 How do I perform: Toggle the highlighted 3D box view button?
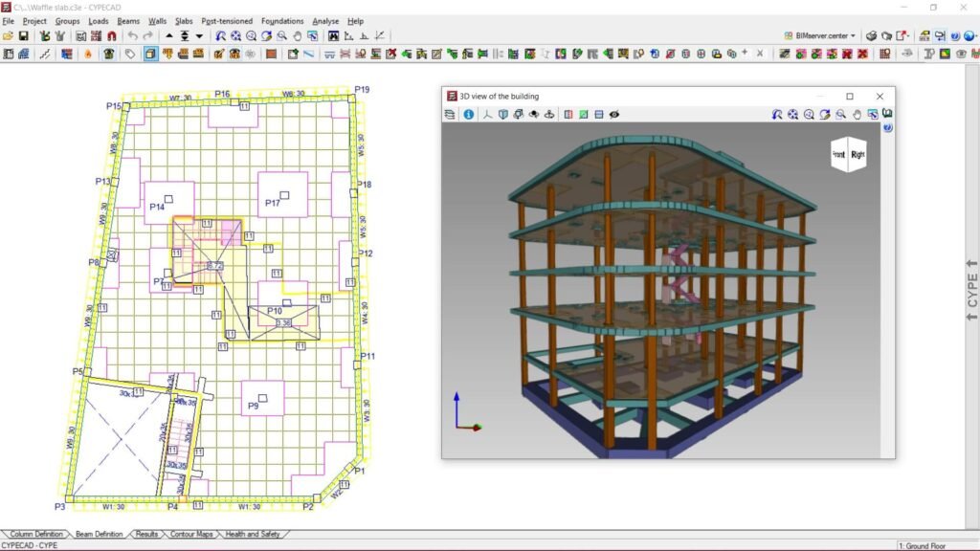pyautogui.click(x=150, y=55)
